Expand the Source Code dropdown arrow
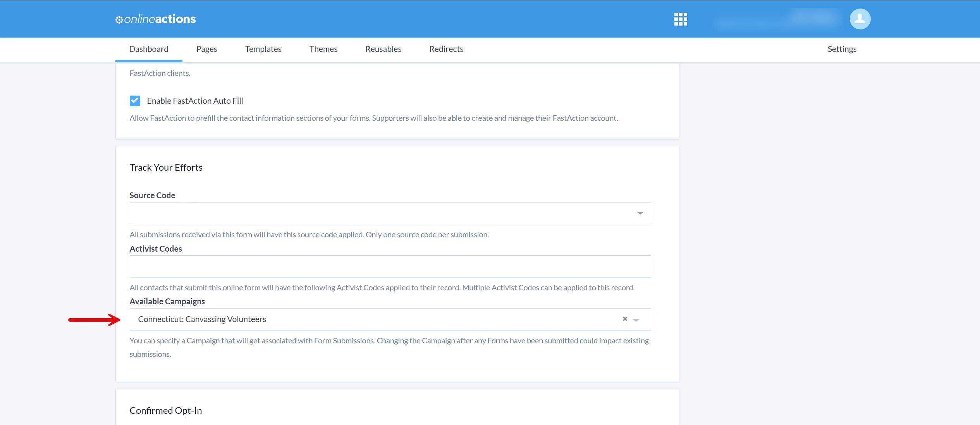The height and width of the screenshot is (425, 980). coord(640,213)
